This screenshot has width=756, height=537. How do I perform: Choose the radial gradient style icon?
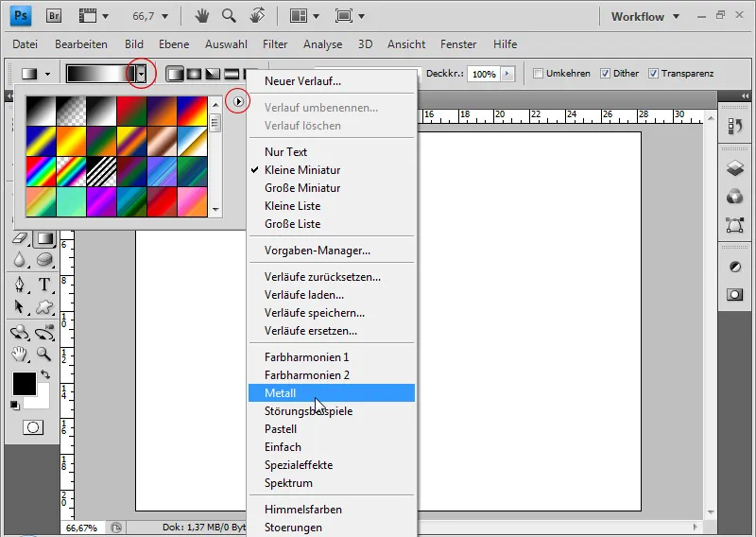tap(194, 74)
